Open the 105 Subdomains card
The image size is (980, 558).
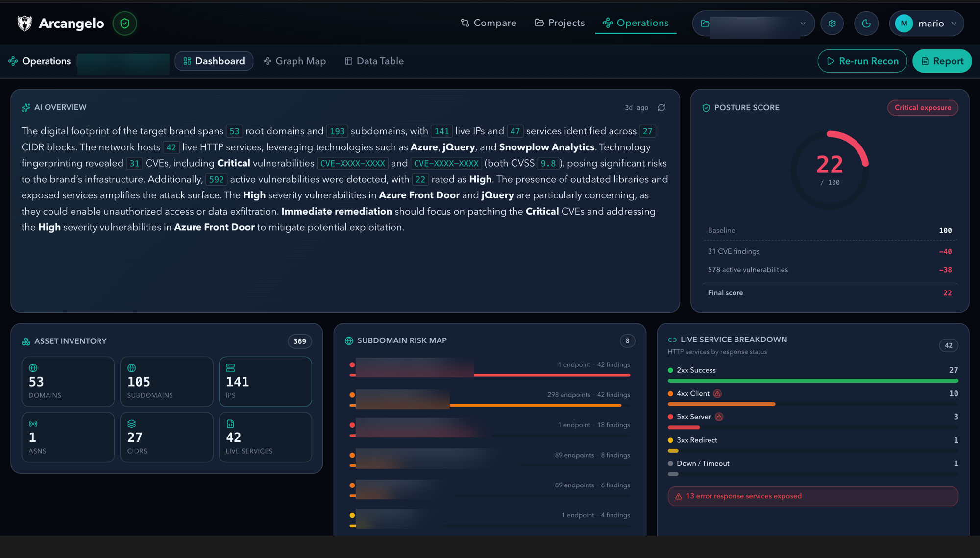167,382
